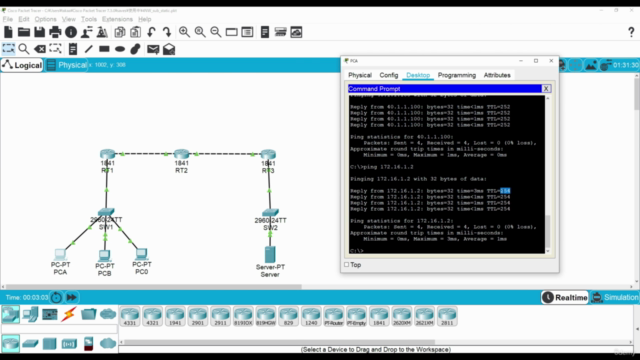640x360 pixels.
Task: Switch to Simulation mode
Action: coord(615,298)
